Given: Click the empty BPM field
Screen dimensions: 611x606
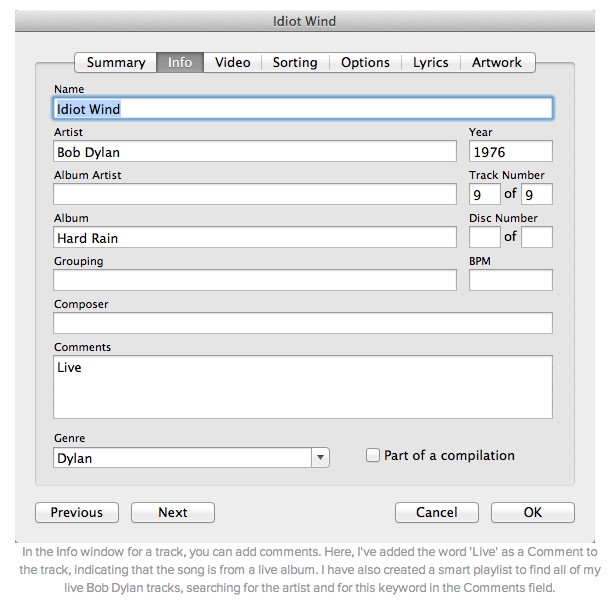Looking at the screenshot, I should tap(510, 280).
